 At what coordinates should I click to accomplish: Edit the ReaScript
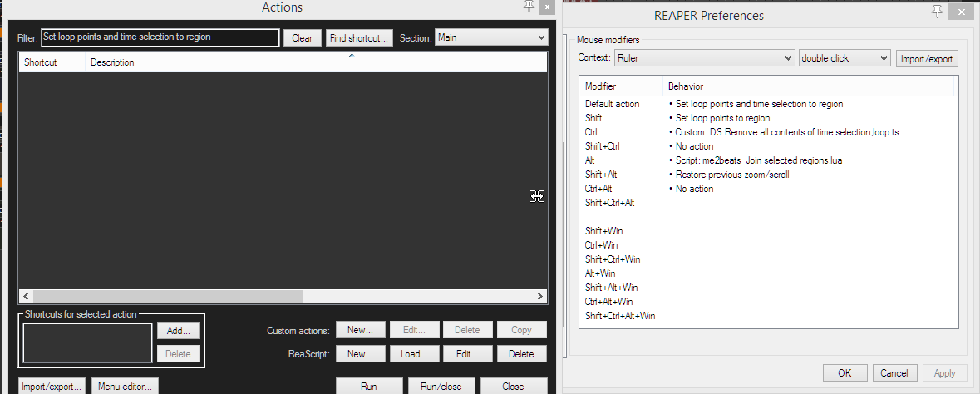[467, 353]
